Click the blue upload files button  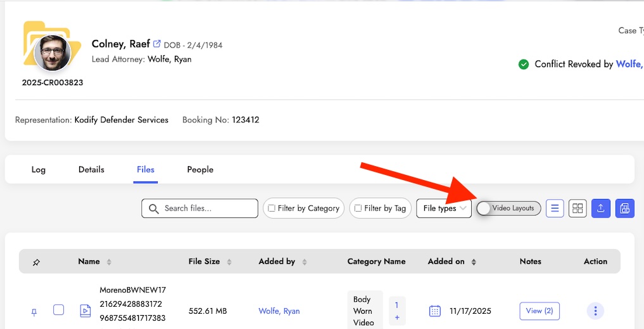600,209
